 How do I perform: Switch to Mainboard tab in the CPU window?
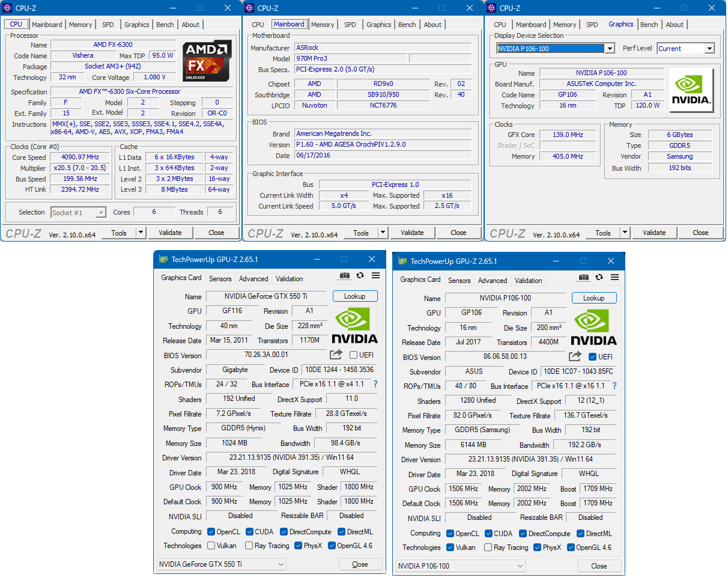[x=47, y=25]
